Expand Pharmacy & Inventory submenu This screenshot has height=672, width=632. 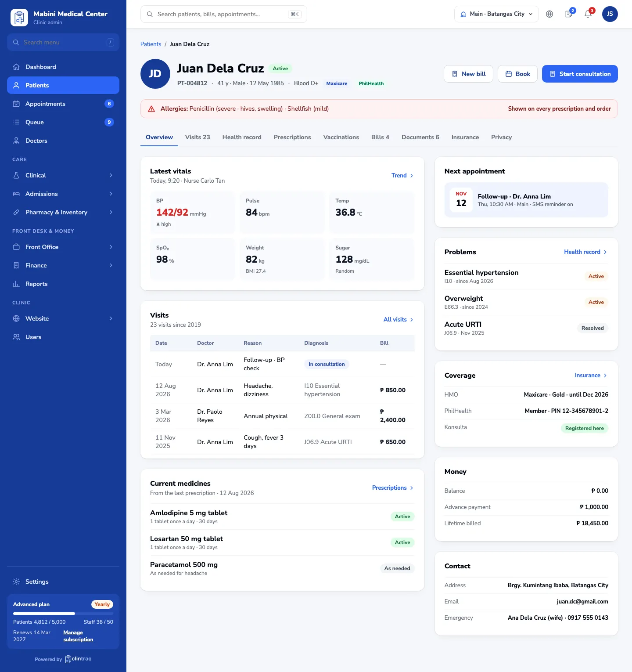click(63, 212)
